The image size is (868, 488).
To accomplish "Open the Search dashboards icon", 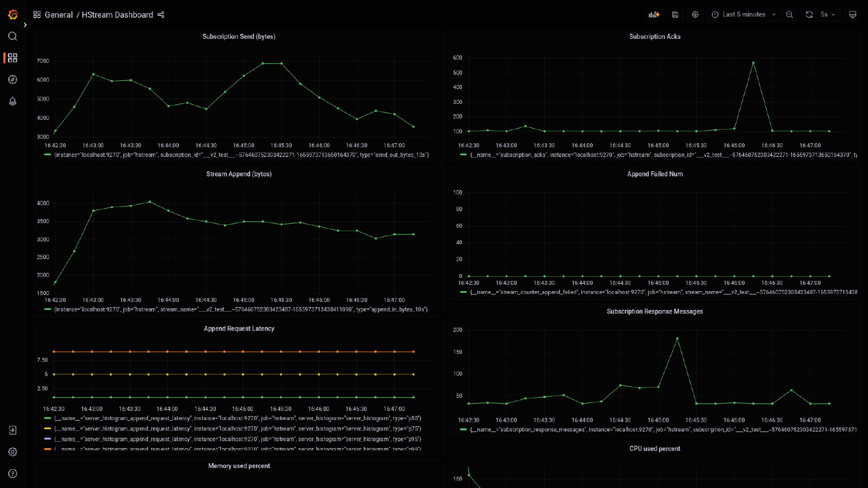I will click(13, 36).
